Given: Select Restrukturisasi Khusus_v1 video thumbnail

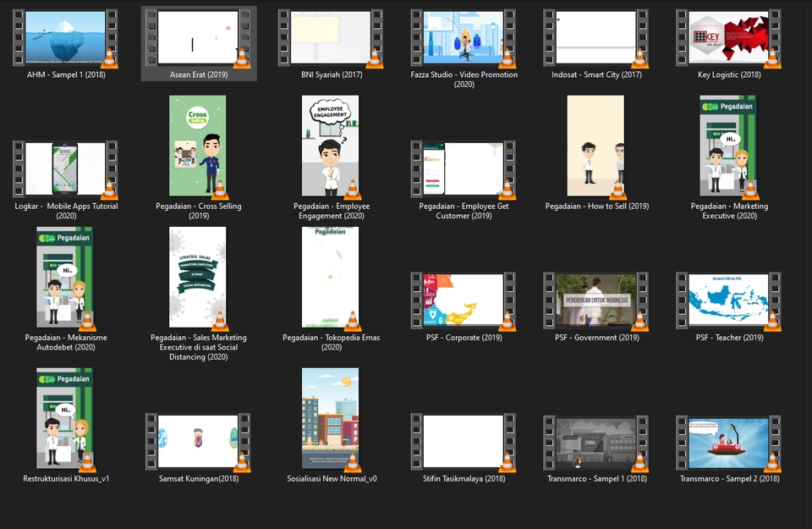Looking at the screenshot, I should [65, 418].
